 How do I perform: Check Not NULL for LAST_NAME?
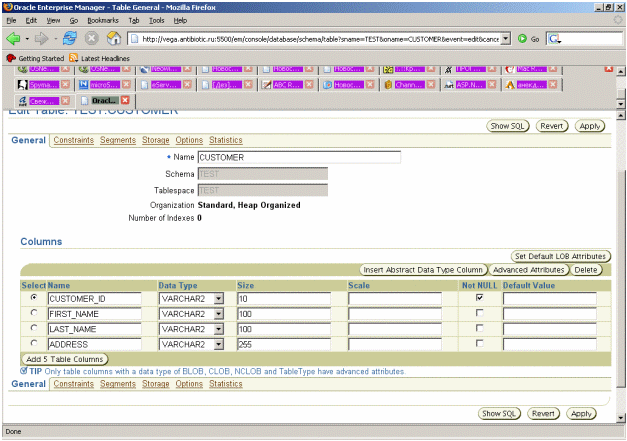click(479, 327)
